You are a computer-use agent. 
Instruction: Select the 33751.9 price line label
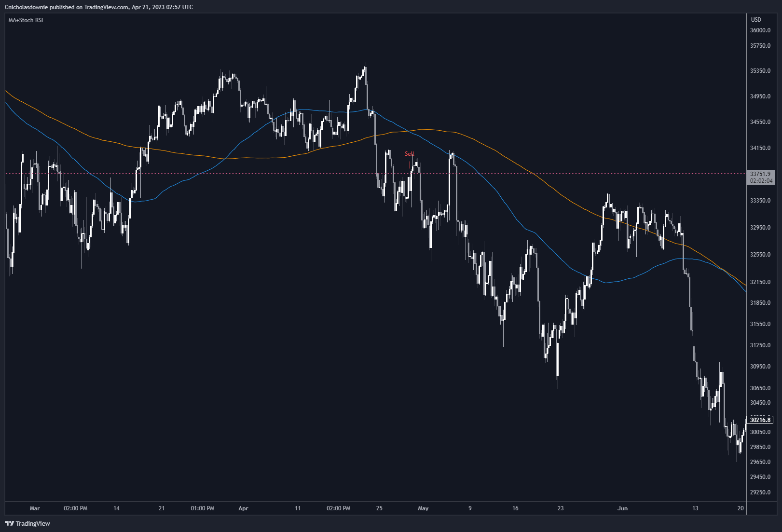point(761,174)
